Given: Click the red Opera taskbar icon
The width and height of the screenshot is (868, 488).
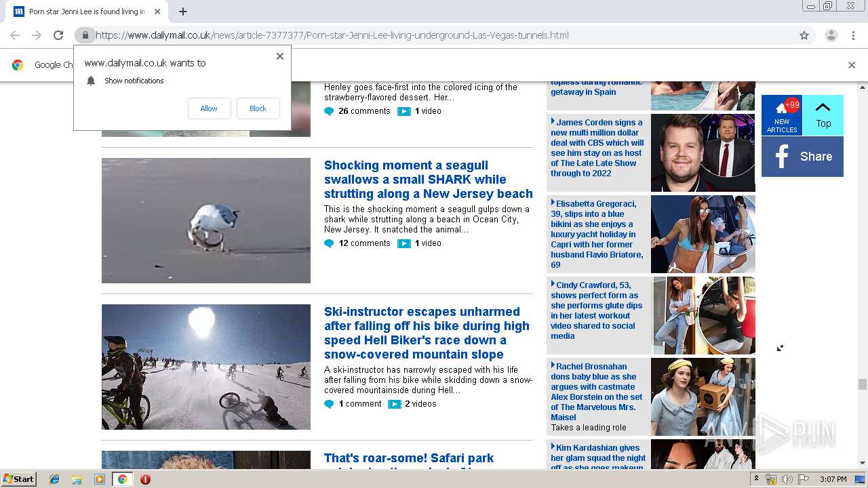Looking at the screenshot, I should [145, 479].
